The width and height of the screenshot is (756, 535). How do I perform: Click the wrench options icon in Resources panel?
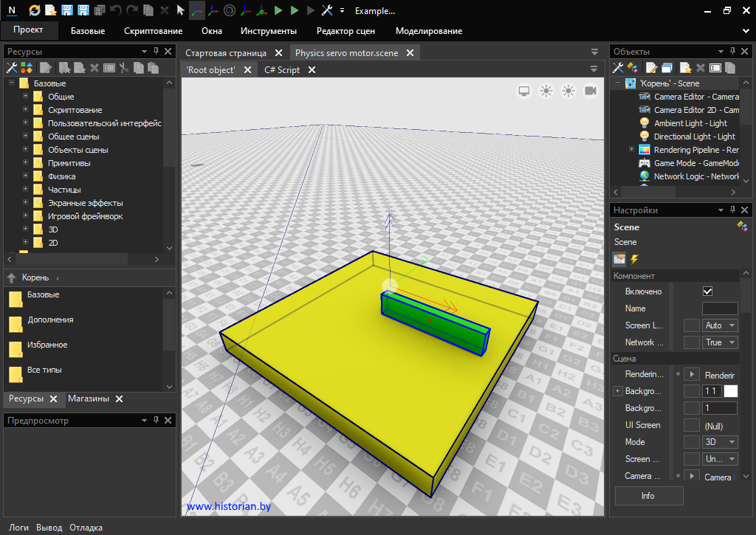12,68
